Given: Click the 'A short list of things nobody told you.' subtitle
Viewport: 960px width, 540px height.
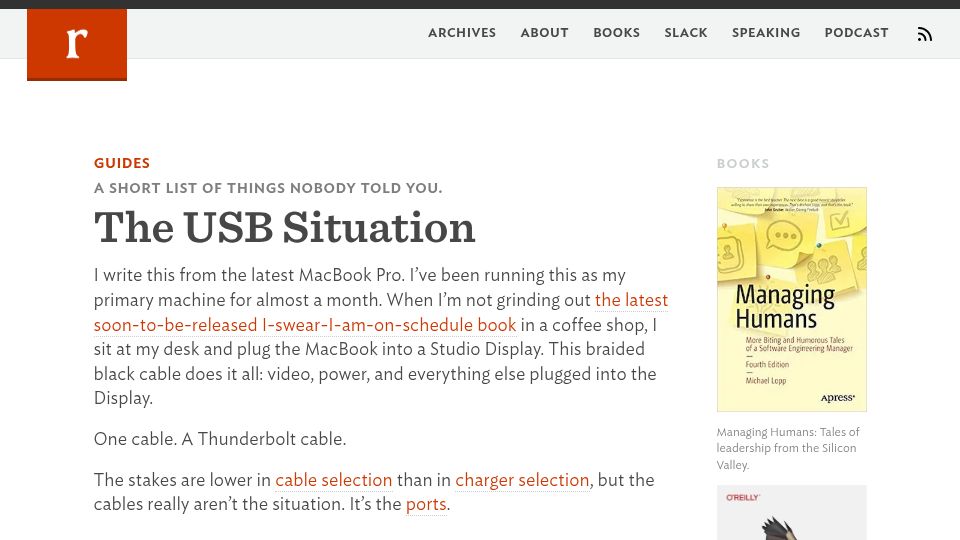Looking at the screenshot, I should point(268,188).
